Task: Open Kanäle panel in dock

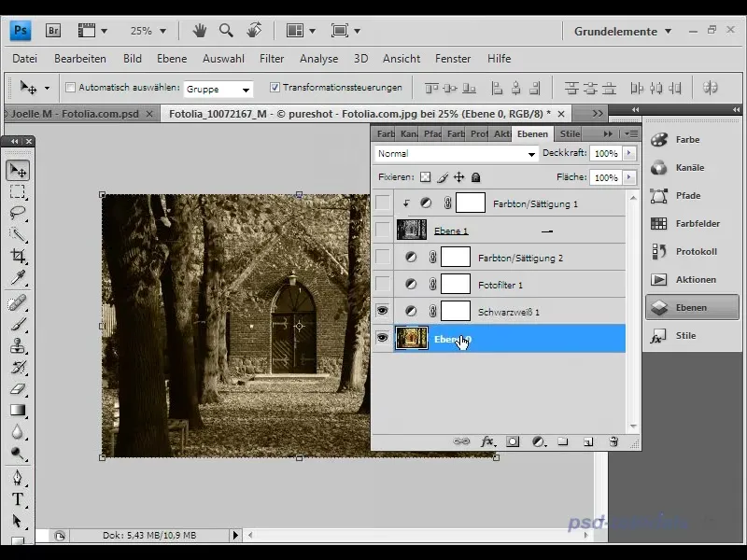Action: tap(692, 168)
